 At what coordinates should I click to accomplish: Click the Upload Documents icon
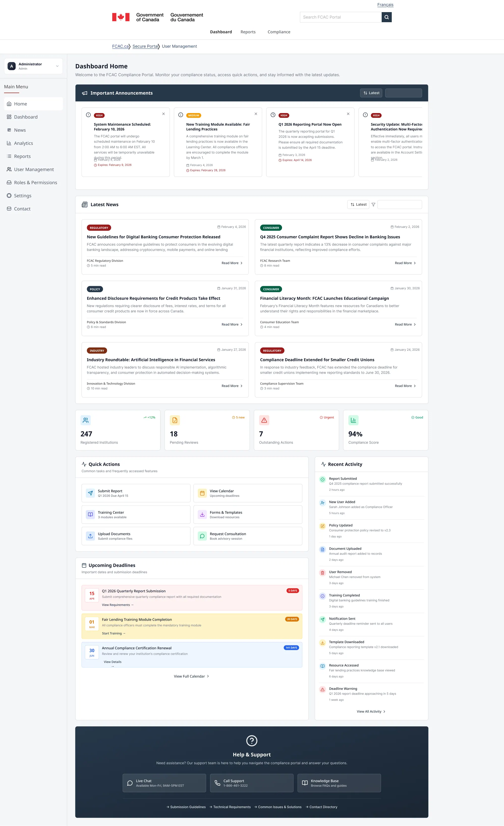pos(91,536)
